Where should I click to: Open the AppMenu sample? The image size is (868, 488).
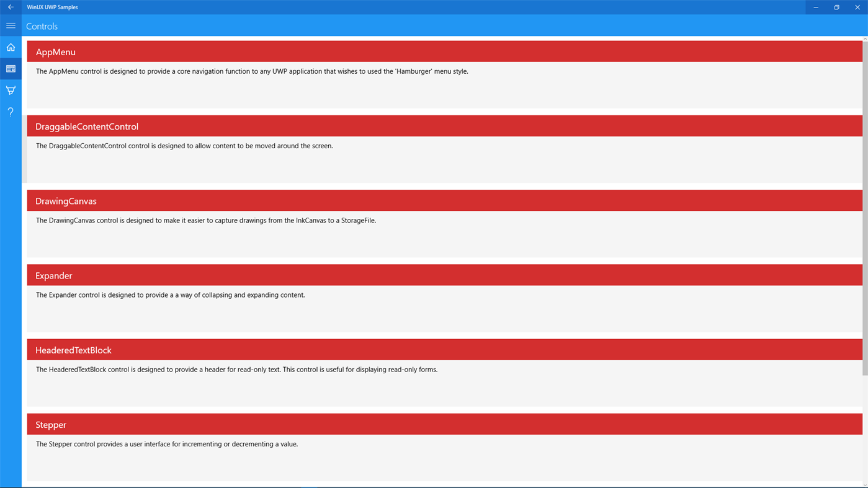pyautogui.click(x=444, y=52)
